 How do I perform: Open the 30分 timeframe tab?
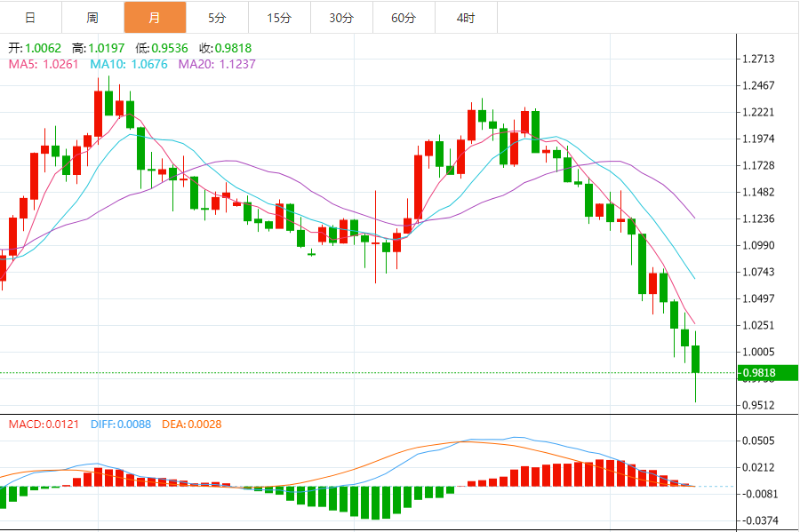coord(342,18)
